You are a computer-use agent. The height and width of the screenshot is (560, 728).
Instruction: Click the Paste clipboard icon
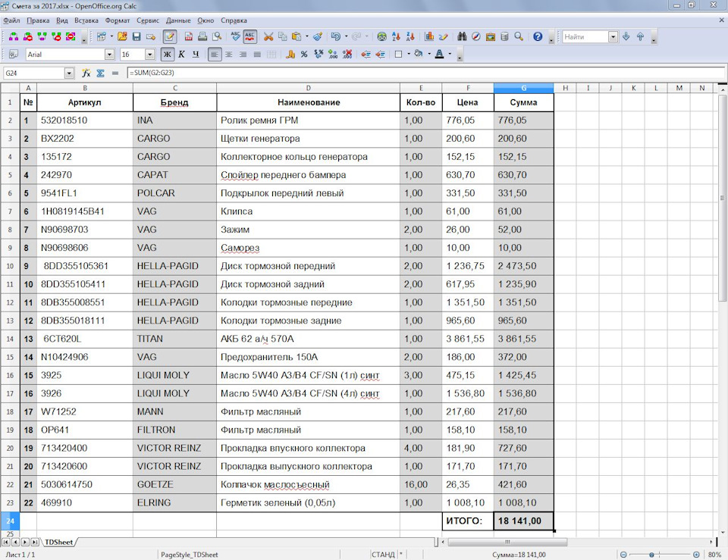coord(296,36)
